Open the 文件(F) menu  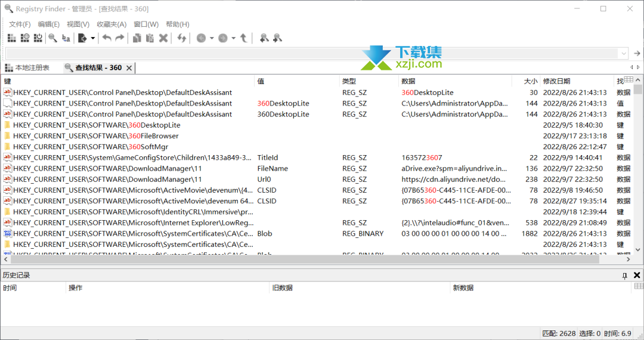(x=20, y=24)
